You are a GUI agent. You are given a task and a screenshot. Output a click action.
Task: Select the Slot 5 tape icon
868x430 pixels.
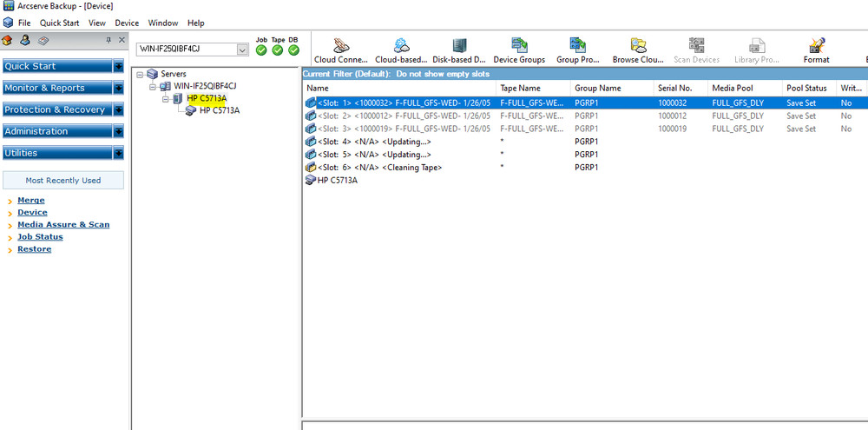[x=311, y=154]
